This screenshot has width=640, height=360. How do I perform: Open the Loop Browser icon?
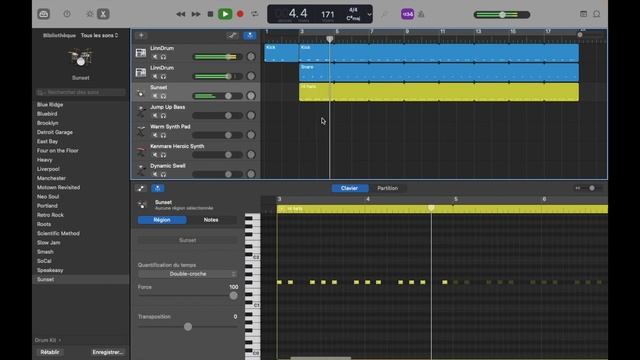(x=596, y=14)
